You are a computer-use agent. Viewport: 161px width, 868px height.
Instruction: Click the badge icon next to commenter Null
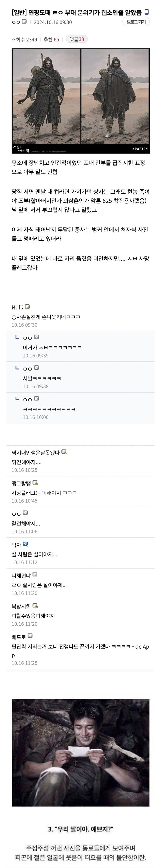[27, 307]
